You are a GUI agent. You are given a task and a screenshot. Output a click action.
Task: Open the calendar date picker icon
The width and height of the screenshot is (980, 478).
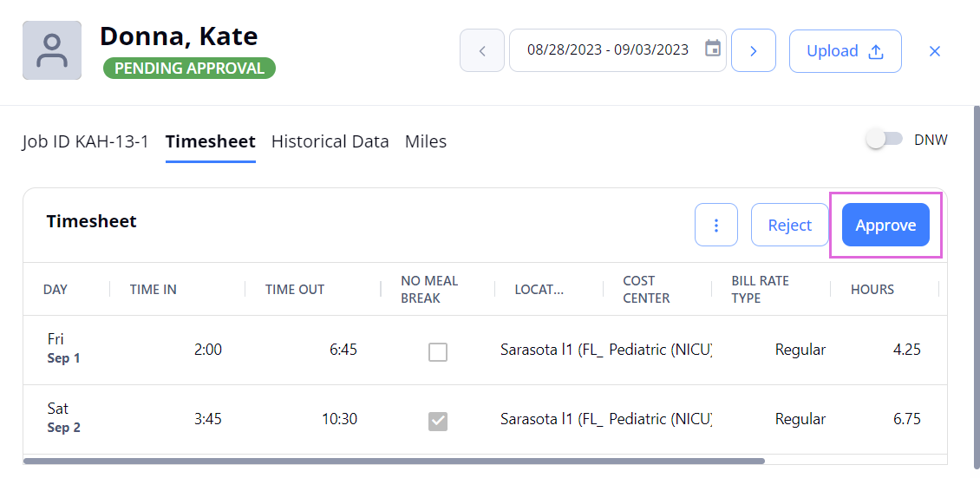click(x=713, y=49)
